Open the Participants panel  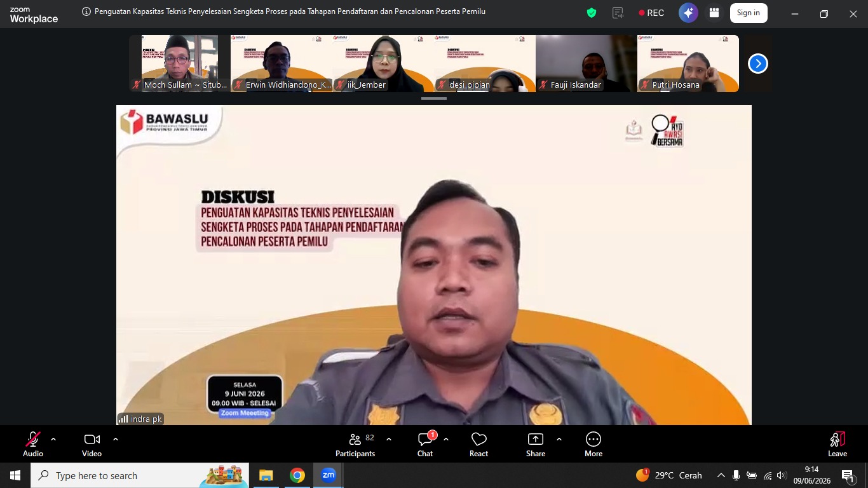355,444
